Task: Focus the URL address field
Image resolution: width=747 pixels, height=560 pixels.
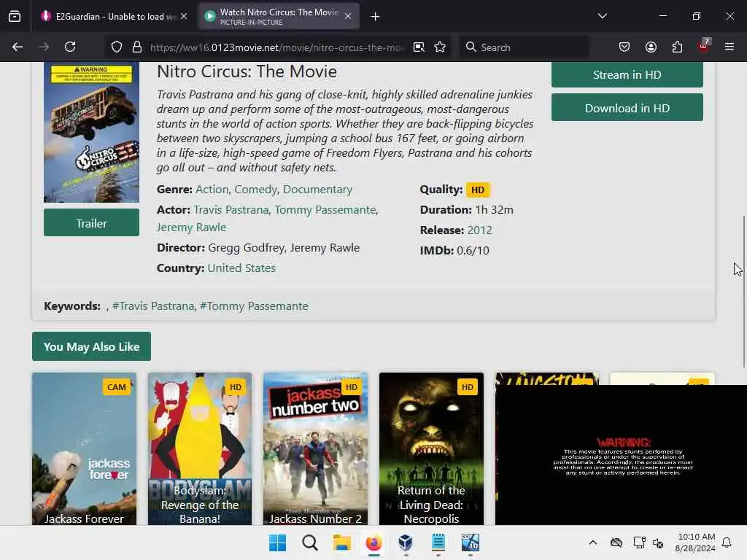Action: (x=276, y=47)
